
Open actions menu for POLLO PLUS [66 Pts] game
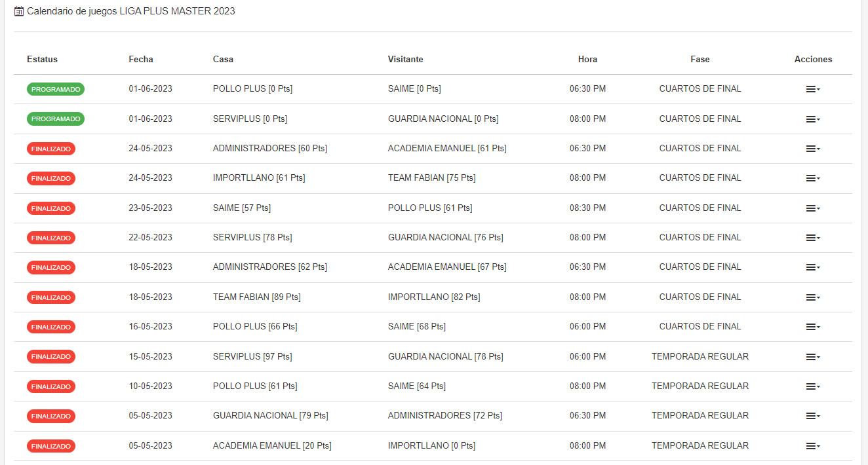point(813,327)
